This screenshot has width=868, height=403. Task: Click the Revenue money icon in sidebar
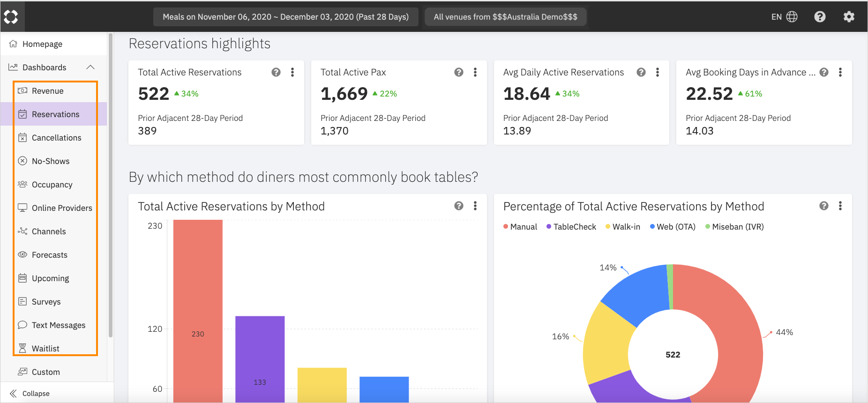click(22, 90)
